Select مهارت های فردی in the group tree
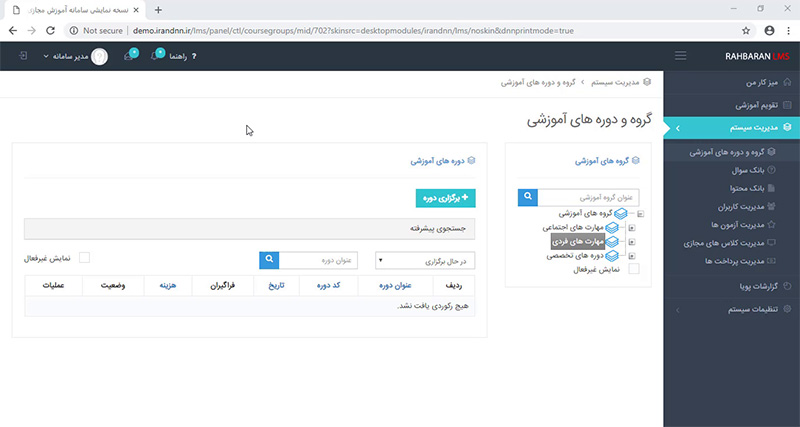 point(578,241)
